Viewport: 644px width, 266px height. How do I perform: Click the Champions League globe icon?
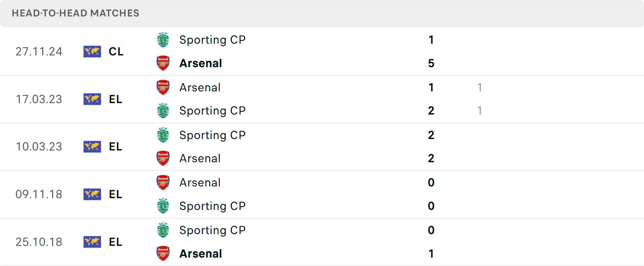92,51
